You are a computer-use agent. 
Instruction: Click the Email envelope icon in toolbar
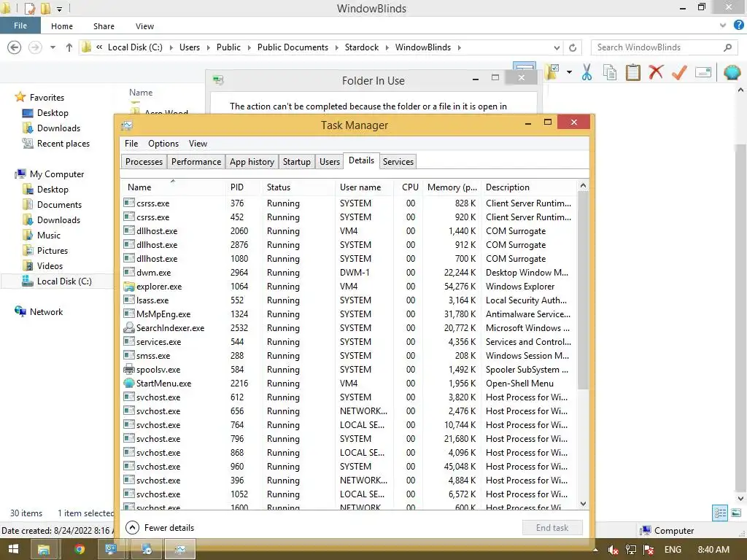(703, 72)
